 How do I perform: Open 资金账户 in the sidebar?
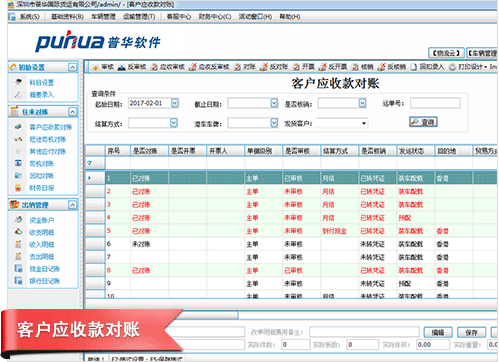click(41, 220)
